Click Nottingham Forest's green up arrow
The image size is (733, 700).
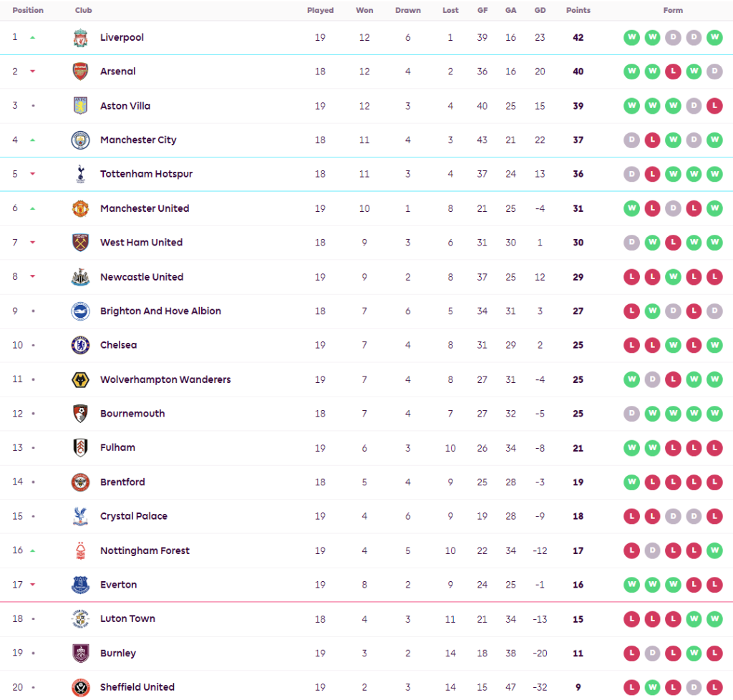pos(32,550)
